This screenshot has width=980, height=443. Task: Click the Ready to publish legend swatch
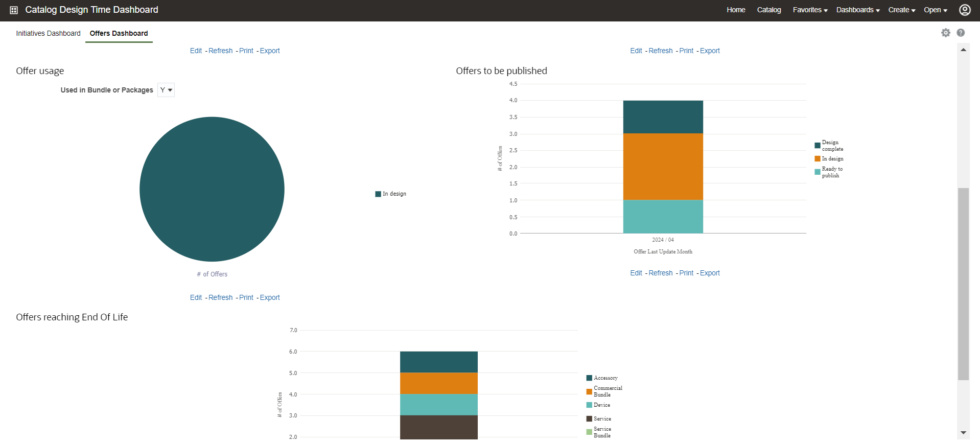(818, 172)
